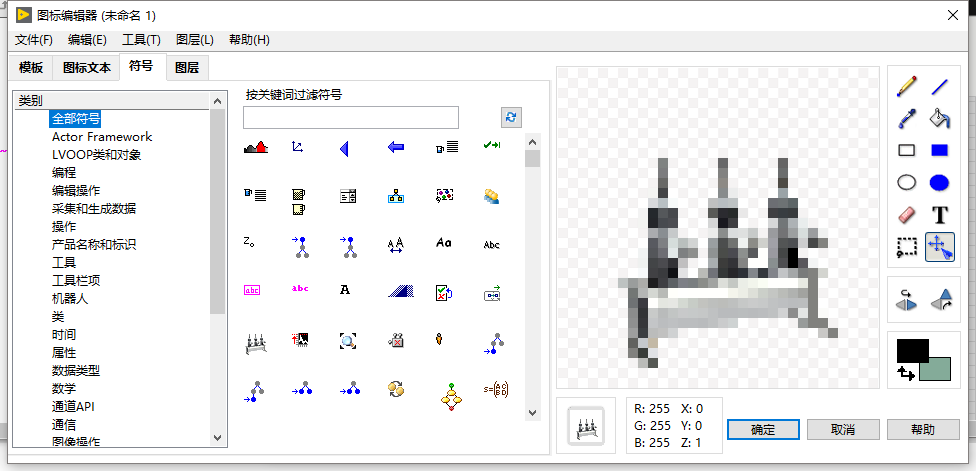Select the 采集和生成数据 category
The width and height of the screenshot is (976, 471).
(93, 208)
